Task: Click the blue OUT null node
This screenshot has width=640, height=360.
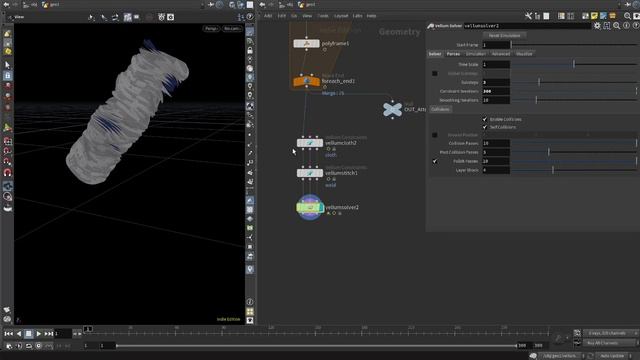Action: coord(392,109)
